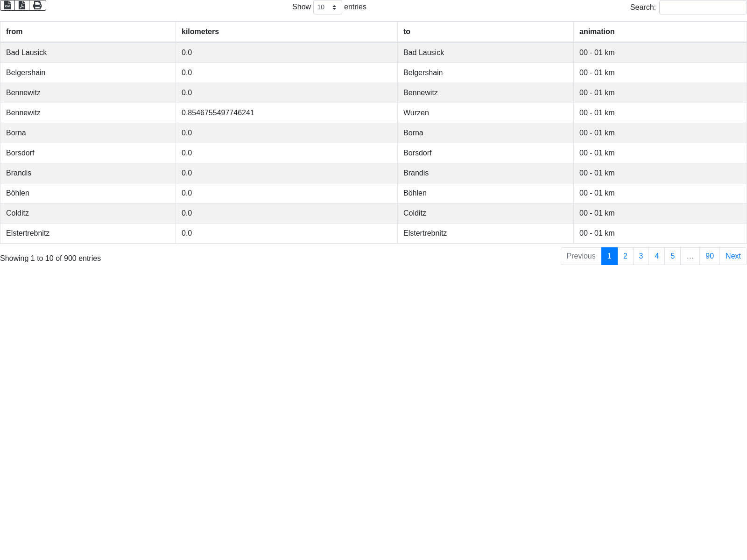Sort table by kilometers column

click(x=200, y=32)
